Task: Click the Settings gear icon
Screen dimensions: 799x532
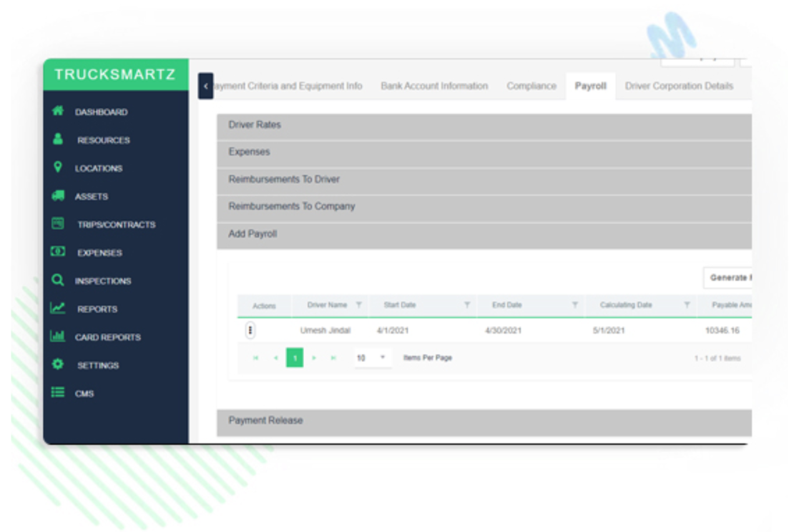Action: (58, 364)
